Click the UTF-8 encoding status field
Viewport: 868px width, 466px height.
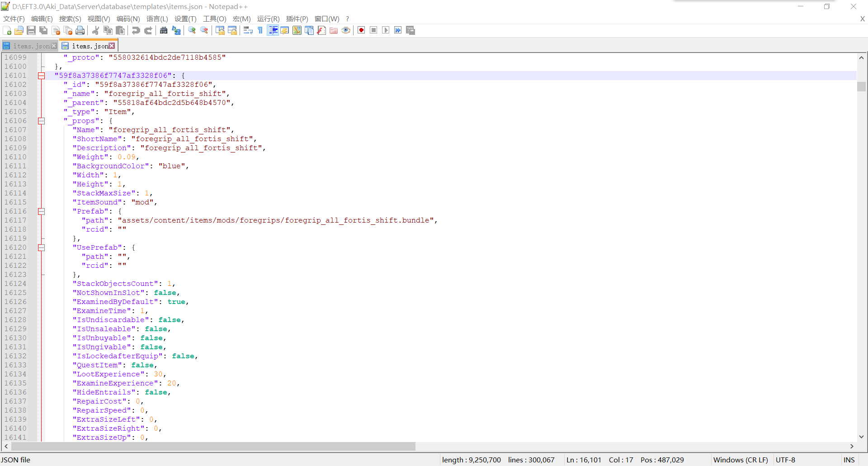point(785,460)
